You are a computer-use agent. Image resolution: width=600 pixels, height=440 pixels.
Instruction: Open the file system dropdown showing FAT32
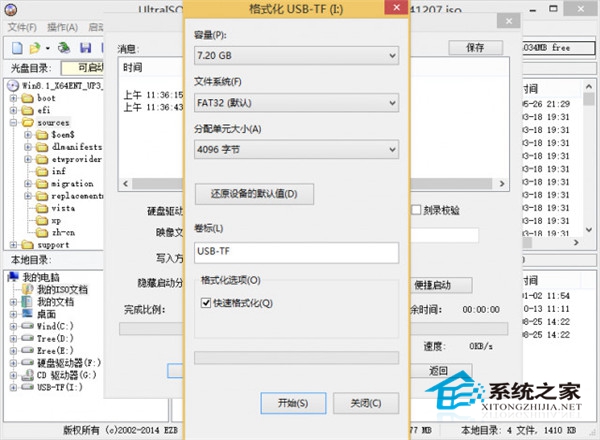pos(296,103)
